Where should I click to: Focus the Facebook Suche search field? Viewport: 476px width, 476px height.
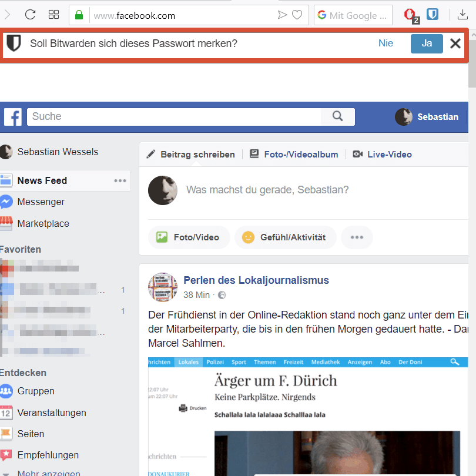pyautogui.click(x=173, y=116)
